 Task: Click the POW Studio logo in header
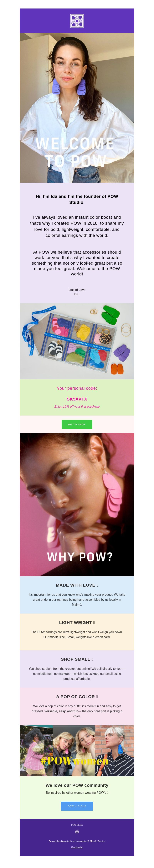coord(77,21)
